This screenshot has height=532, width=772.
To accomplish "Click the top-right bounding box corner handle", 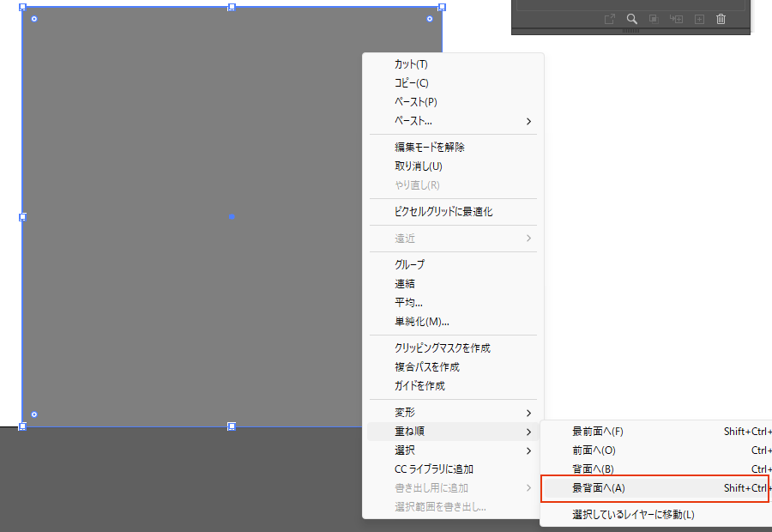I will [x=442, y=7].
